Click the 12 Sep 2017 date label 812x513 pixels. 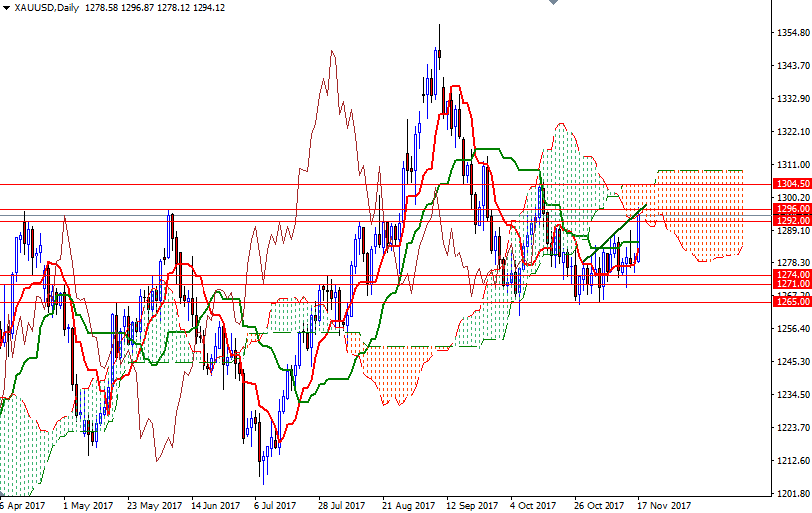click(471, 505)
